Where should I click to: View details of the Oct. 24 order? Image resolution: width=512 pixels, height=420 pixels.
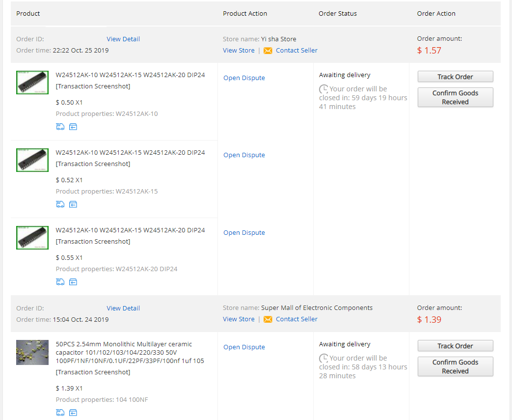(x=123, y=308)
